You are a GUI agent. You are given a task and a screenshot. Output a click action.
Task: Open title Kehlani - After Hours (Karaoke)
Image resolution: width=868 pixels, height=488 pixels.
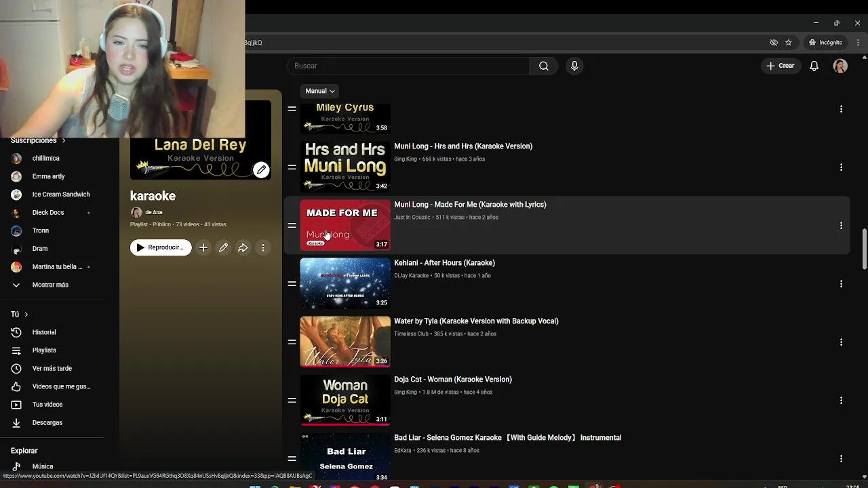tap(444, 263)
